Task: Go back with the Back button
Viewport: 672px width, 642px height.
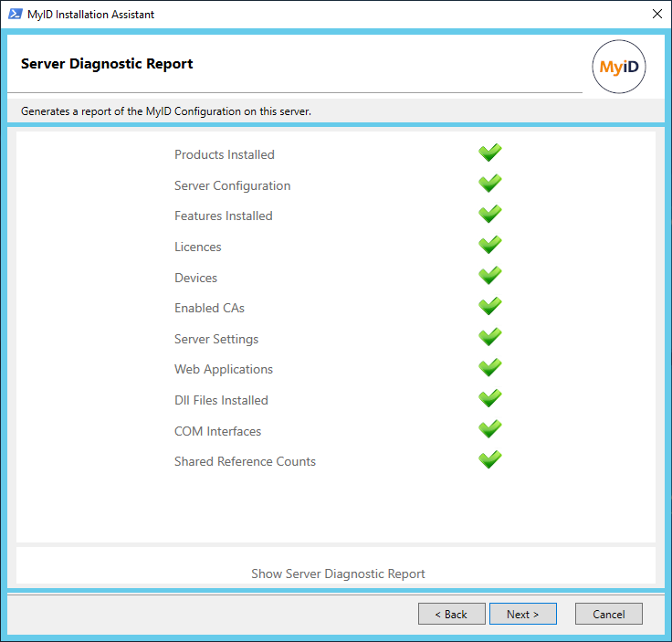Action: point(451,614)
